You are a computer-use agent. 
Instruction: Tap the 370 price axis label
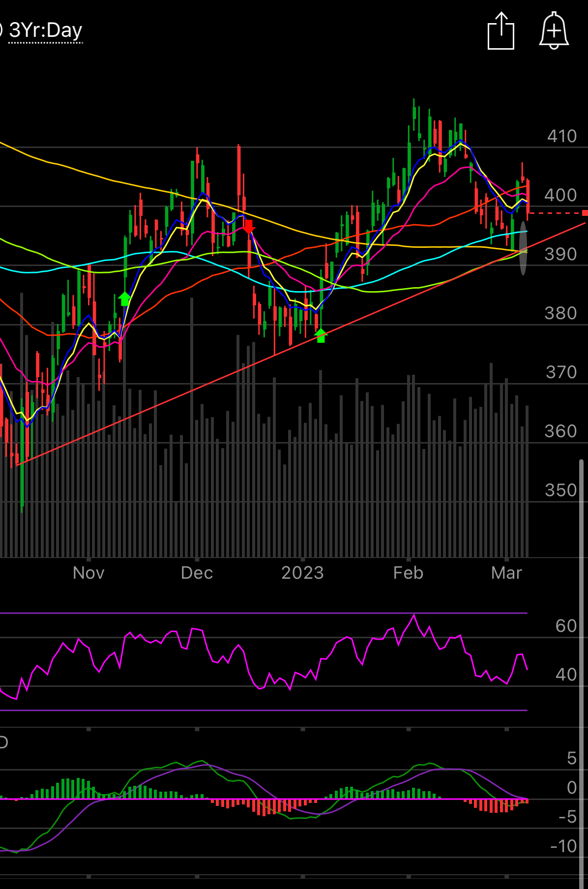561,372
